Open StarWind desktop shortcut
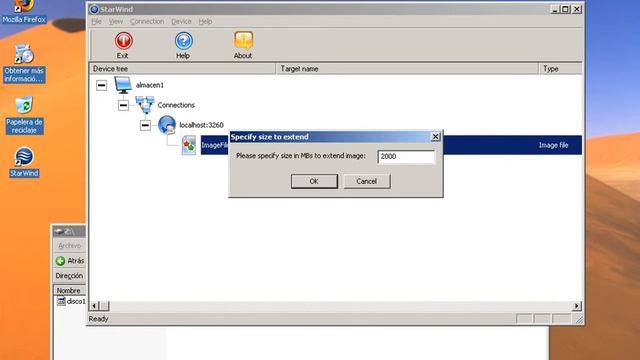 pos(24,162)
